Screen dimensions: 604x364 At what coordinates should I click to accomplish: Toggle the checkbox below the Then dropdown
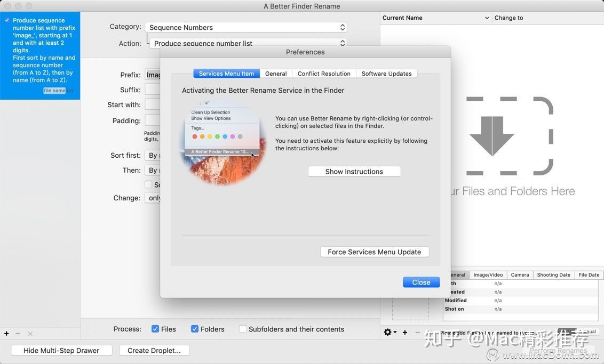(x=148, y=184)
